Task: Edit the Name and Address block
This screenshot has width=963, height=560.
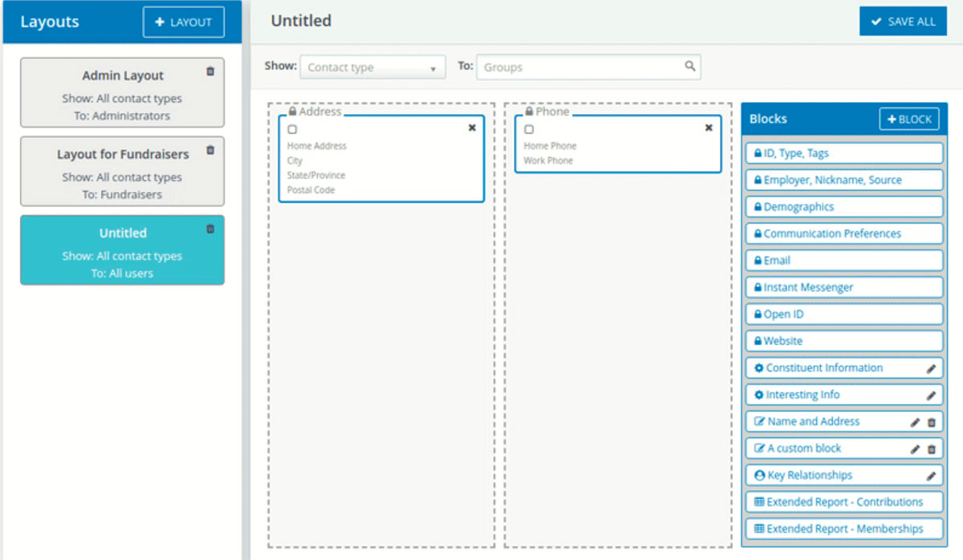Action: tap(915, 421)
